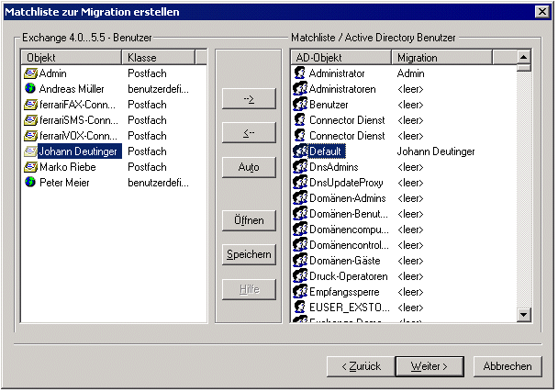Viewport: 558px width, 392px height.
Task: Select Johann Deutinger in Exchange list
Action: click(x=79, y=151)
